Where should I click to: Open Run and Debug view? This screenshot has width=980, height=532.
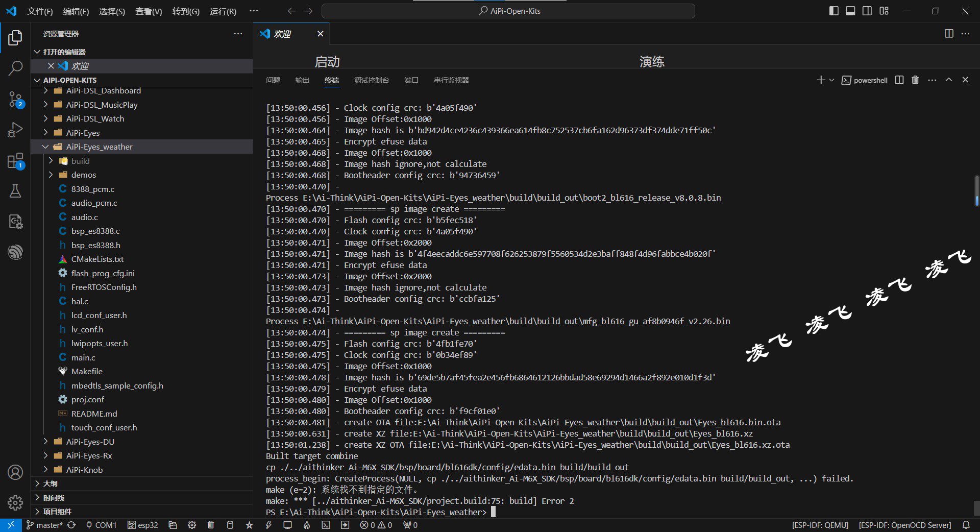click(15, 130)
